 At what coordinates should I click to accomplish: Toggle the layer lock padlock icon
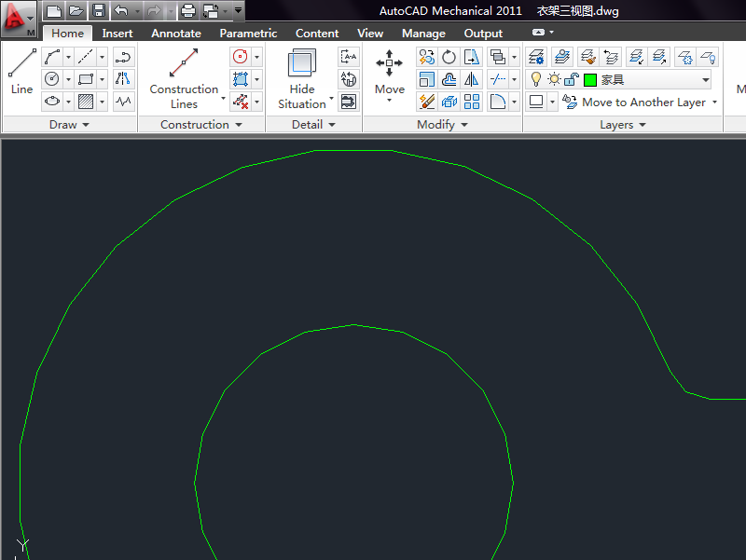(571, 79)
